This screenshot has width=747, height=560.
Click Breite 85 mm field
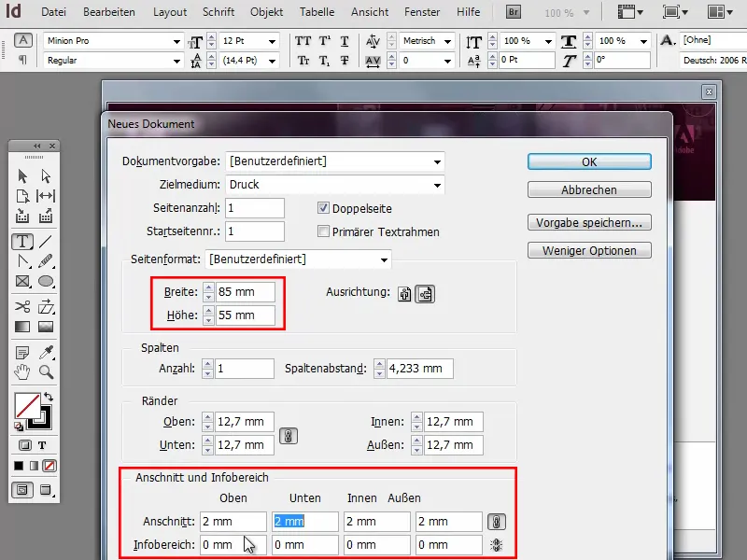click(246, 292)
